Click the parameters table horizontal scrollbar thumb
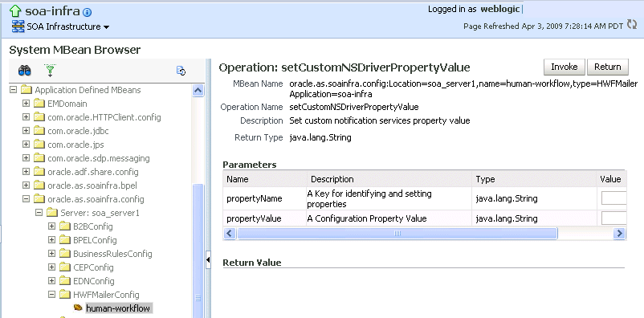This screenshot has height=318, width=644. coord(397,234)
